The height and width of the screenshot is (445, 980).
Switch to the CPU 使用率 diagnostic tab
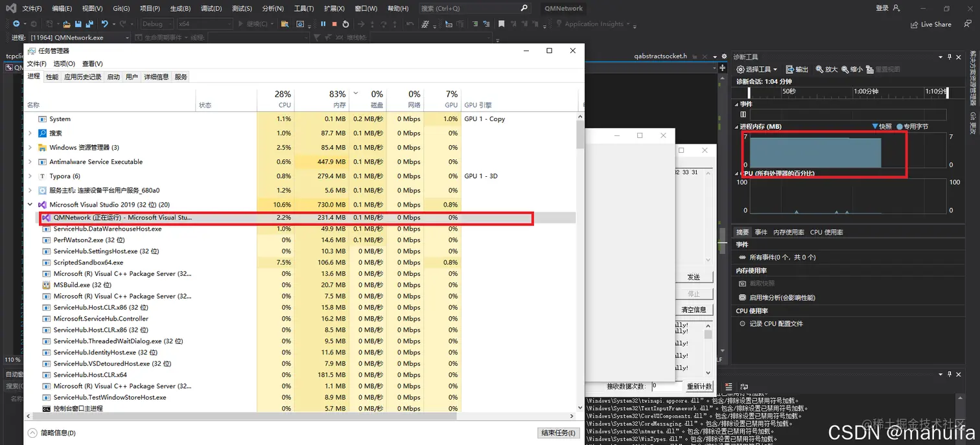click(826, 232)
